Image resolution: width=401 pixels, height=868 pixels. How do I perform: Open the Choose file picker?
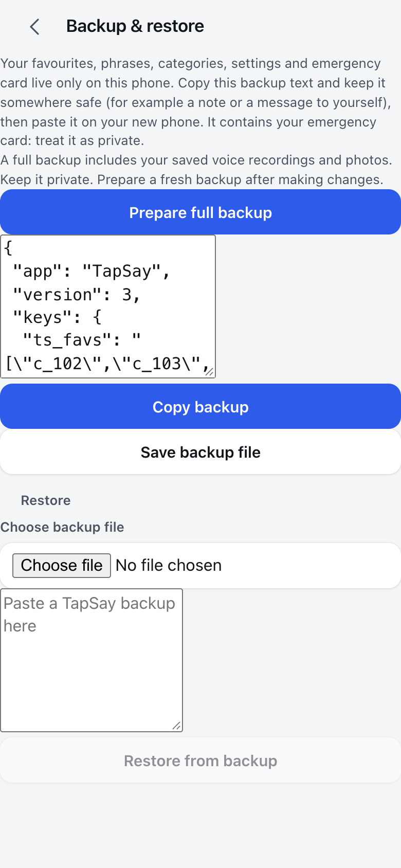pyautogui.click(x=62, y=565)
